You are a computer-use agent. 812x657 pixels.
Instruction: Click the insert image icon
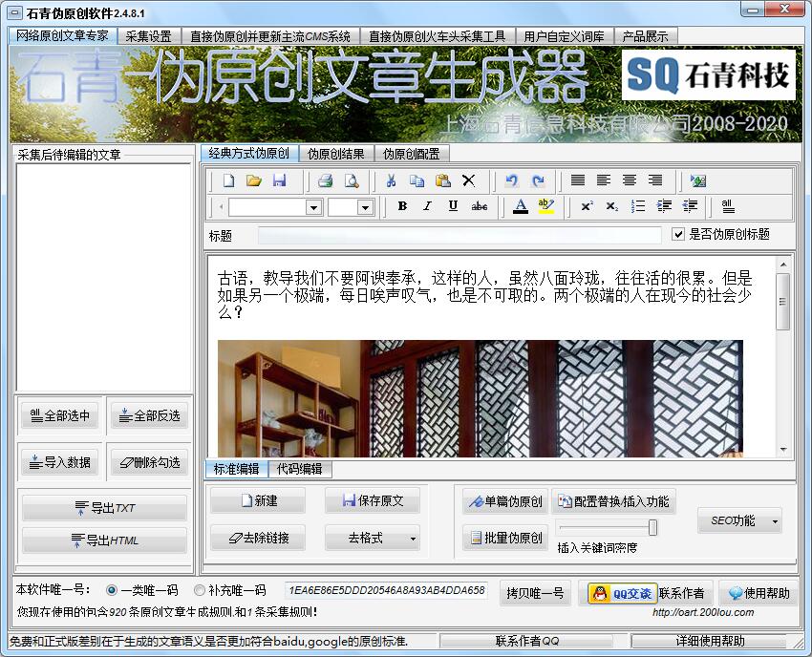[x=698, y=180]
